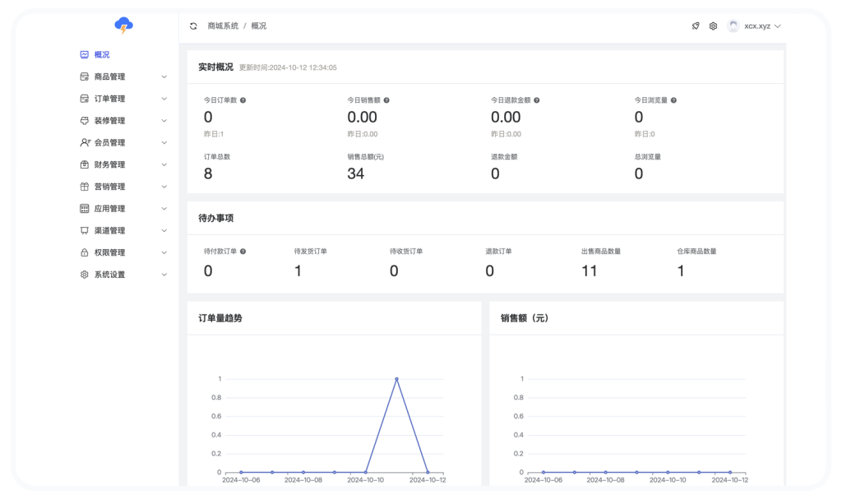Click 商城系统 breadcrumb link
This screenshot has height=504, width=842.
[x=223, y=25]
